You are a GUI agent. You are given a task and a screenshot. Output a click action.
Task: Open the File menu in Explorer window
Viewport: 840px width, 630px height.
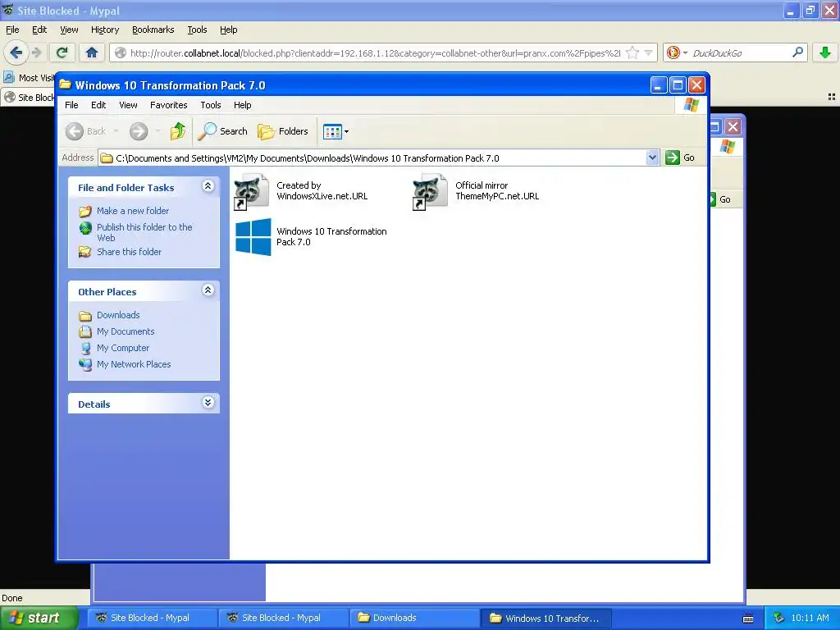[x=71, y=105]
